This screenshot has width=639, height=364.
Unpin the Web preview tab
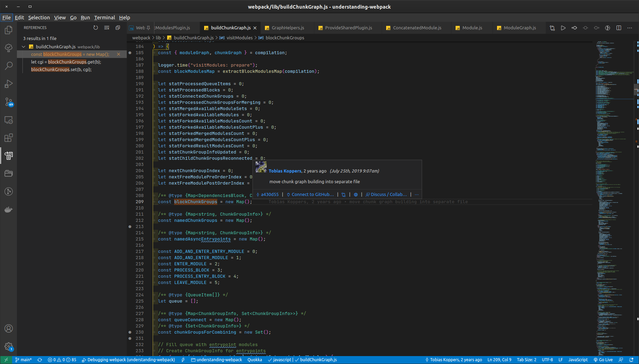[x=149, y=27]
